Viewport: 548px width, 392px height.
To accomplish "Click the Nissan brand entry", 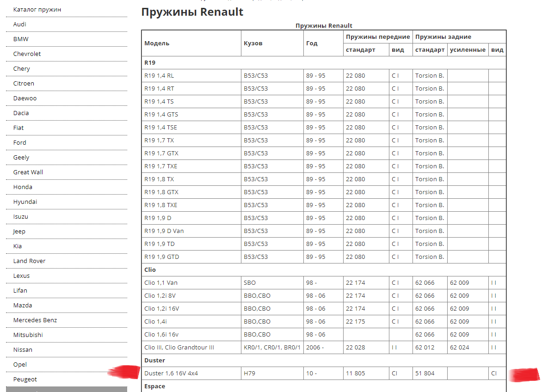I will (23, 349).
